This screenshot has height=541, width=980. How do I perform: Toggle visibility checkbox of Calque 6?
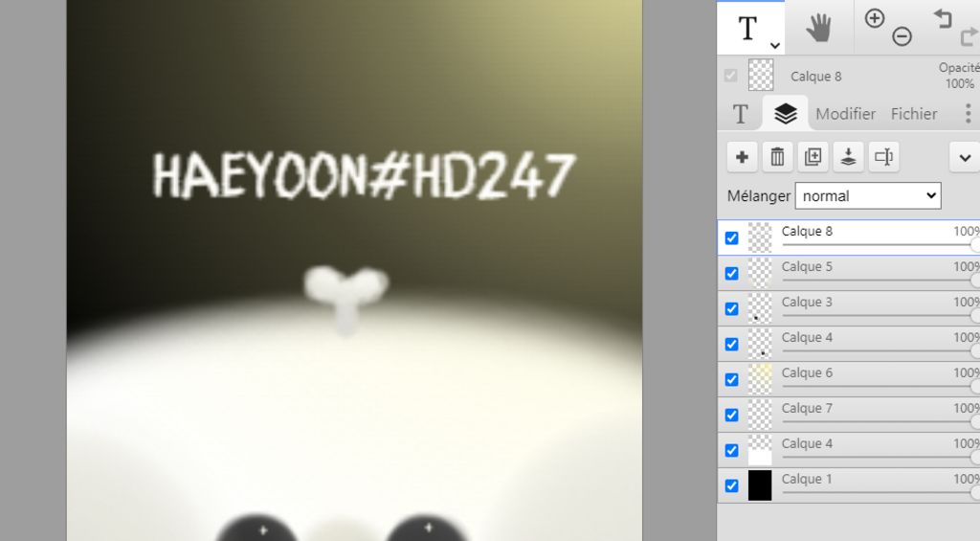tap(731, 379)
